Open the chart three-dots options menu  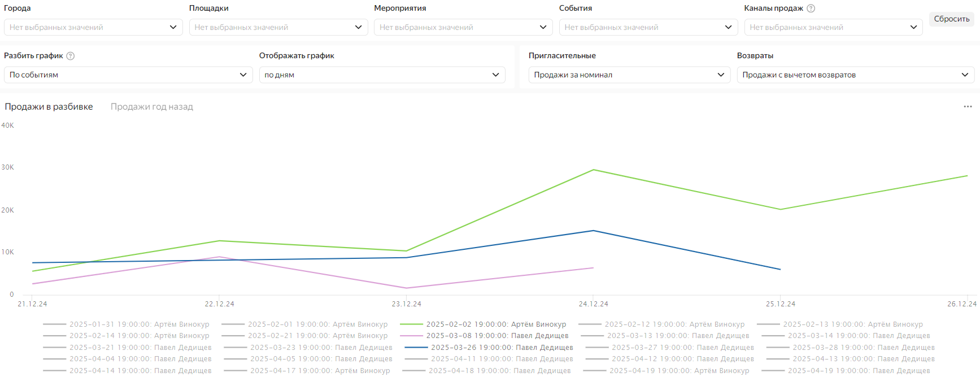point(968,107)
